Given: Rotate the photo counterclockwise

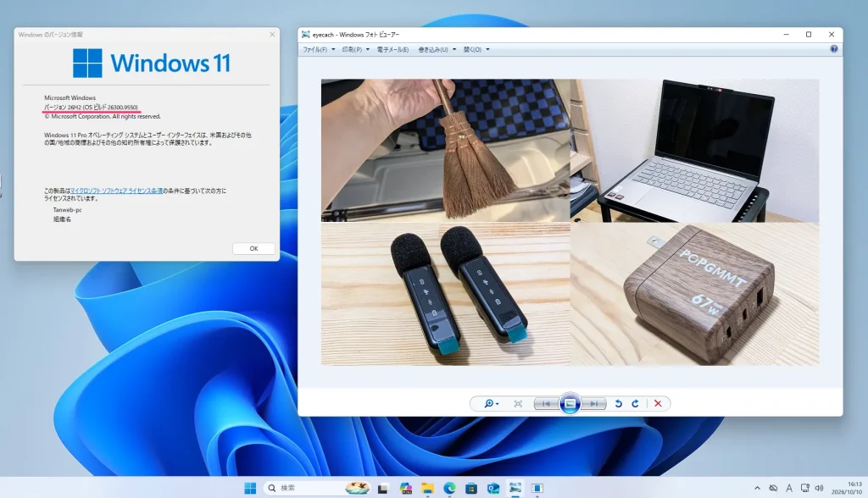Looking at the screenshot, I should pos(618,404).
